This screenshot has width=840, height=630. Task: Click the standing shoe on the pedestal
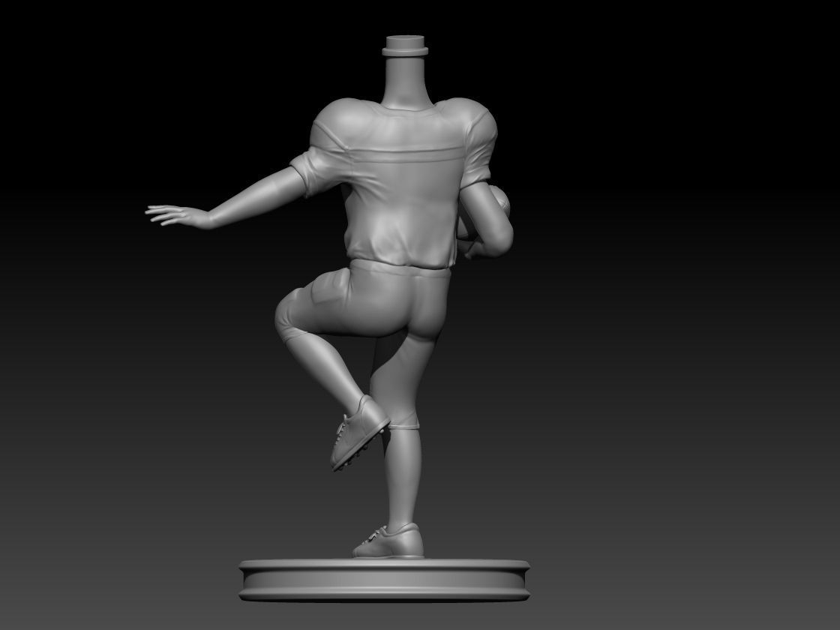[388, 541]
